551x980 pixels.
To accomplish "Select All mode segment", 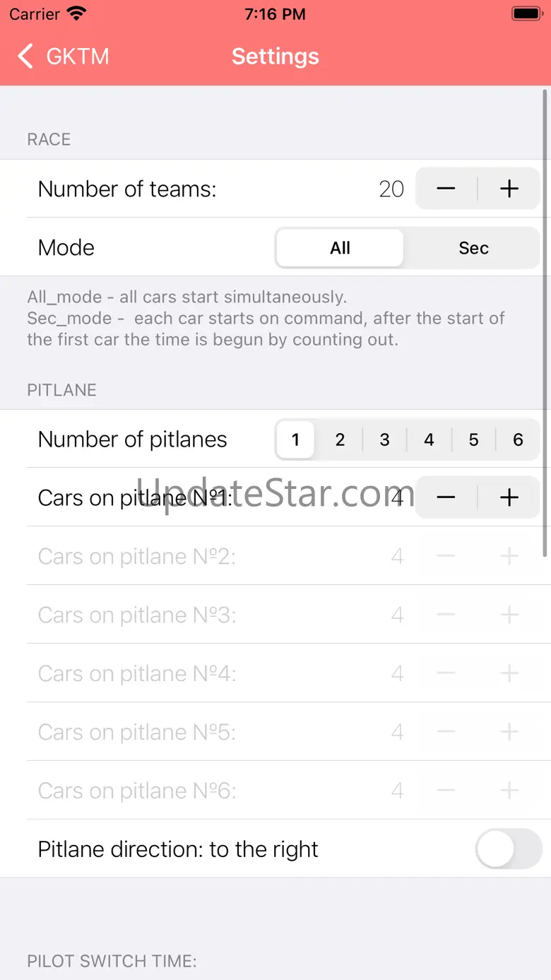I will pyautogui.click(x=340, y=248).
